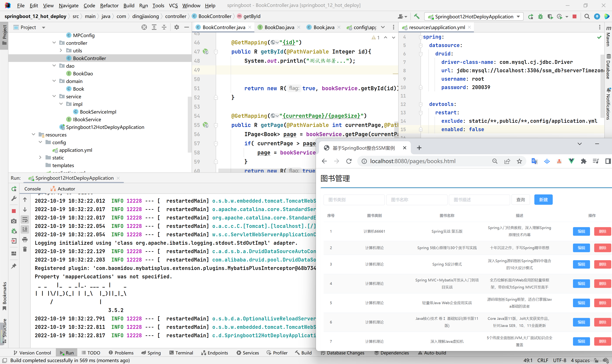Toggle Bookmarks tool window
The width and height of the screenshot is (612, 364).
4,296
